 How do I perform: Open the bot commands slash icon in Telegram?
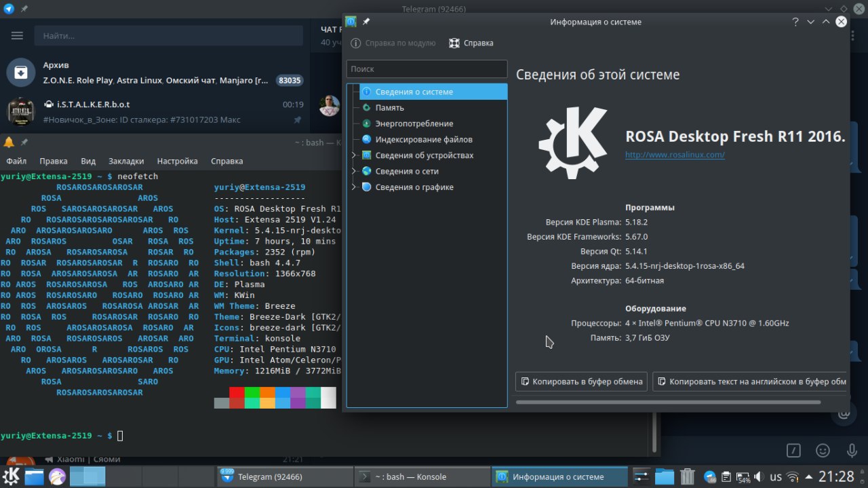793,450
